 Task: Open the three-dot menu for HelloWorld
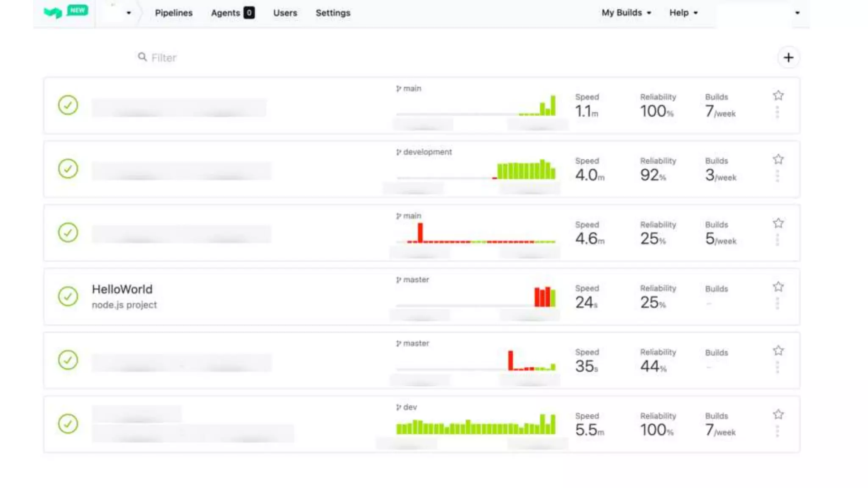[x=777, y=304]
